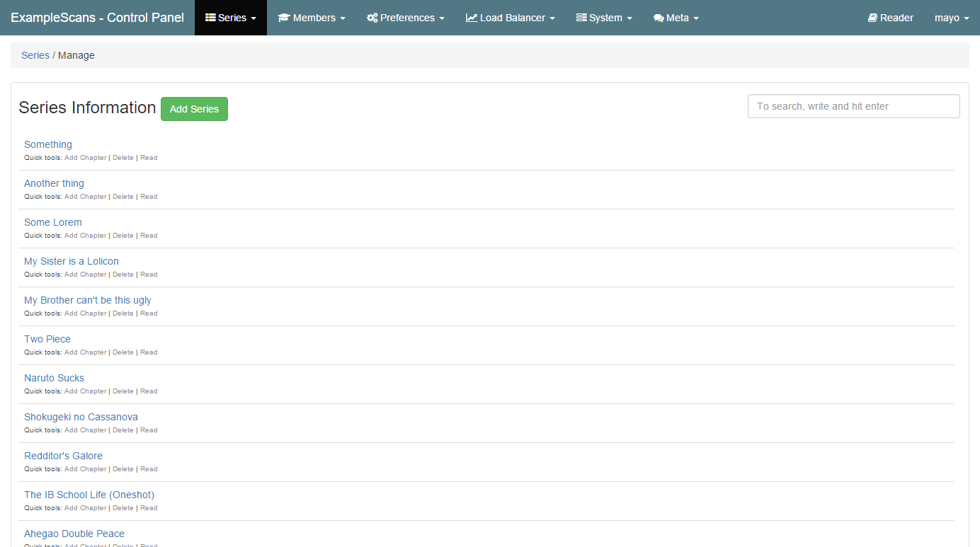Click the ExampleScans - Control Panel brand title
Image resolution: width=980 pixels, height=547 pixels.
97,18
